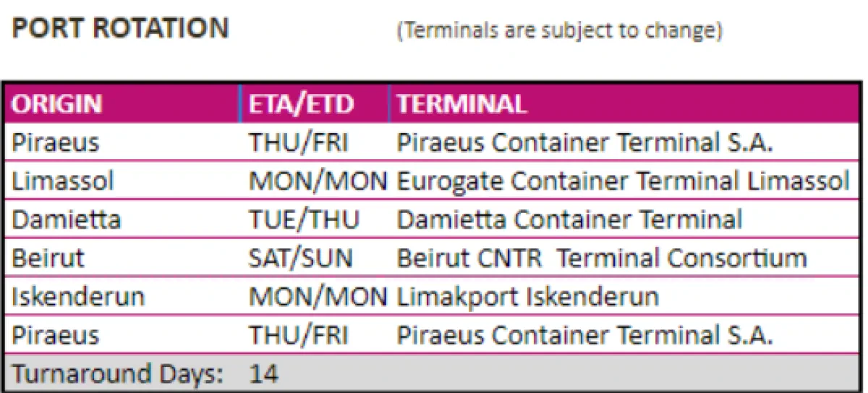The height and width of the screenshot is (393, 868).
Task: Select Eurogate Container Terminal Limassol cell
Action: point(623,181)
